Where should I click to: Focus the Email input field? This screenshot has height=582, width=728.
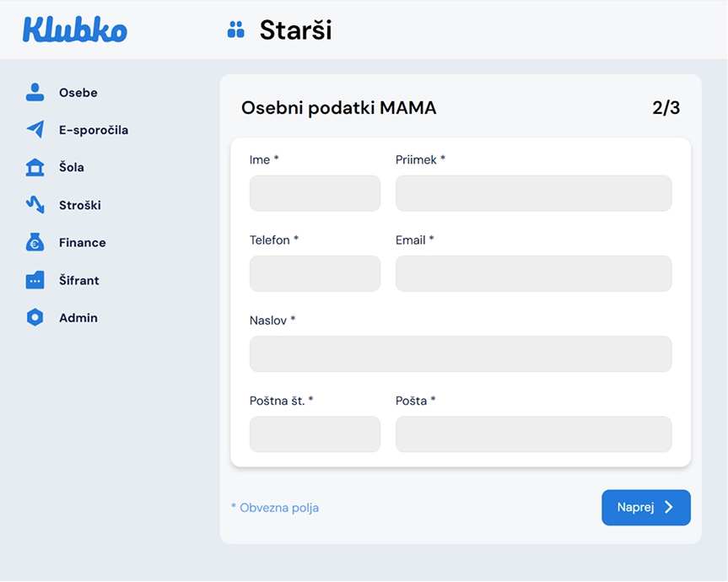tap(533, 273)
